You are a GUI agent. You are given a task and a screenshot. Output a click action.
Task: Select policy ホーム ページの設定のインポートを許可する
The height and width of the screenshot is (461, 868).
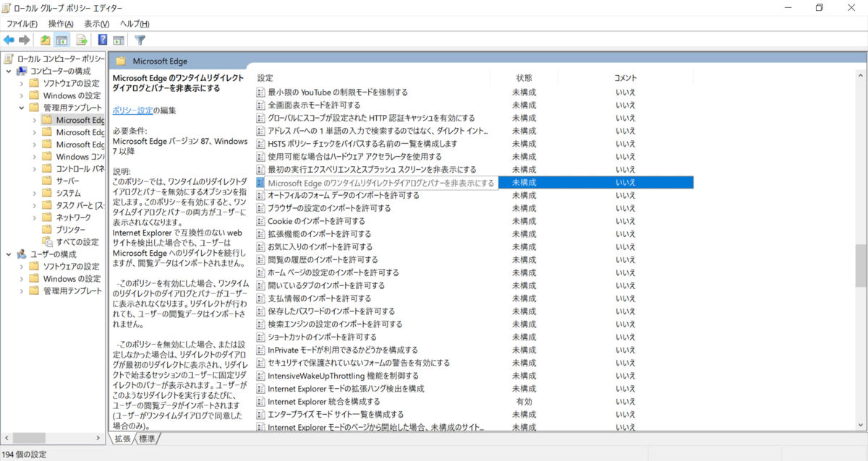[x=333, y=272]
